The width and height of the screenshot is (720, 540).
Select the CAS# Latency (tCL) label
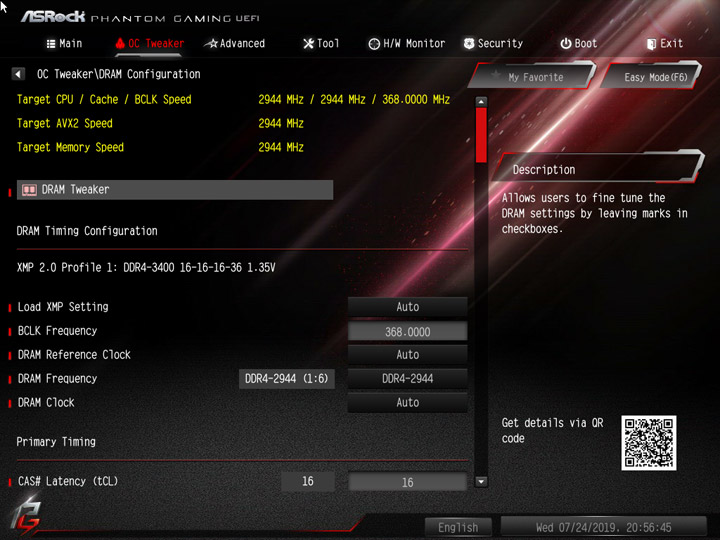pos(68,481)
